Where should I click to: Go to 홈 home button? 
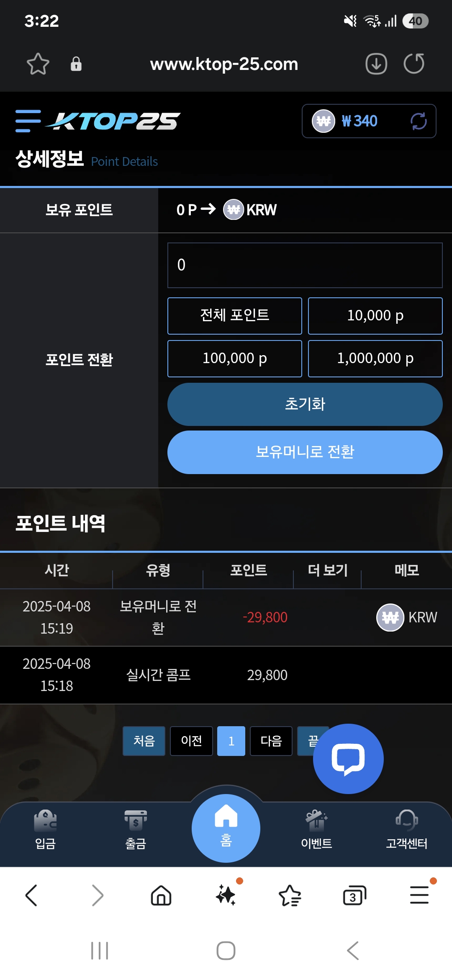226,828
